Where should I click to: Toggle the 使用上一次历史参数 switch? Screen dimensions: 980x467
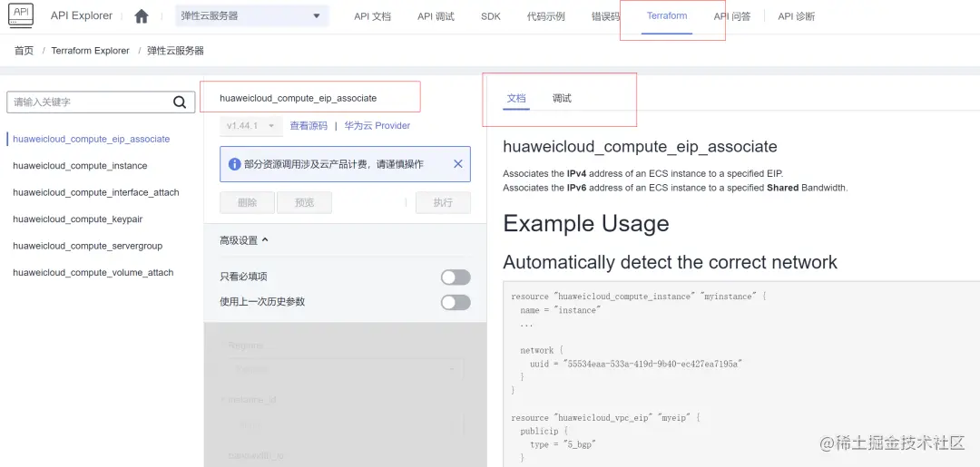pos(456,302)
